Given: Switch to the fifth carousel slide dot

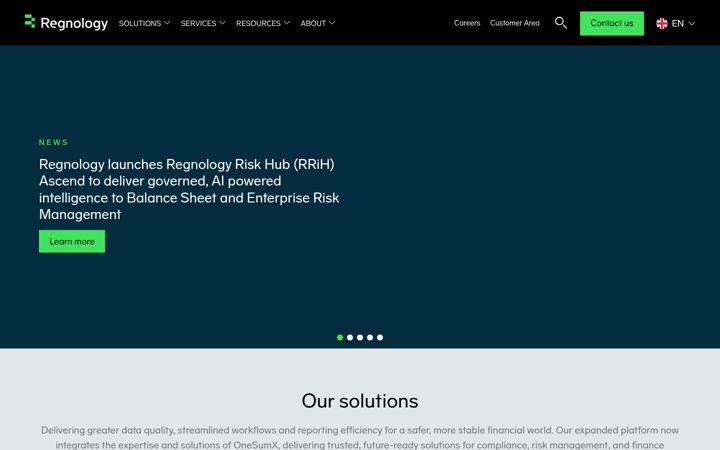Looking at the screenshot, I should coord(380,338).
